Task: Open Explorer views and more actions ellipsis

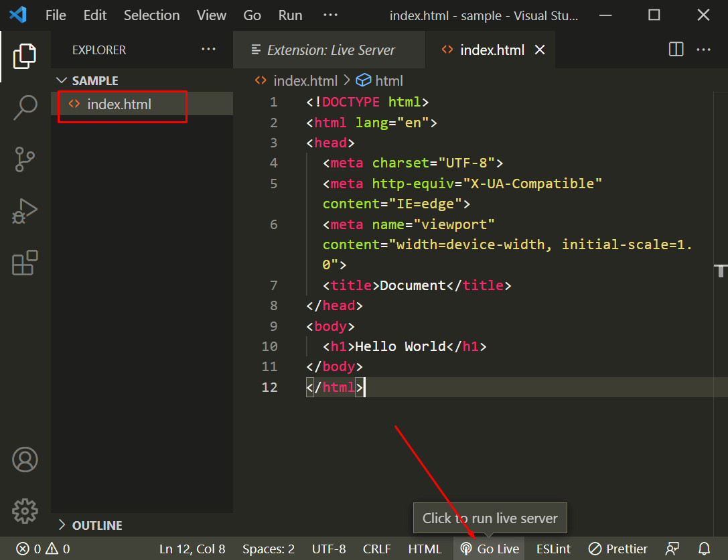Action: click(208, 49)
